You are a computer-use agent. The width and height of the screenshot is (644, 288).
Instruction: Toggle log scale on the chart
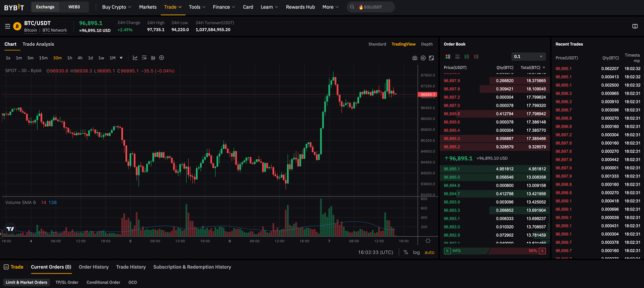pyautogui.click(x=416, y=252)
